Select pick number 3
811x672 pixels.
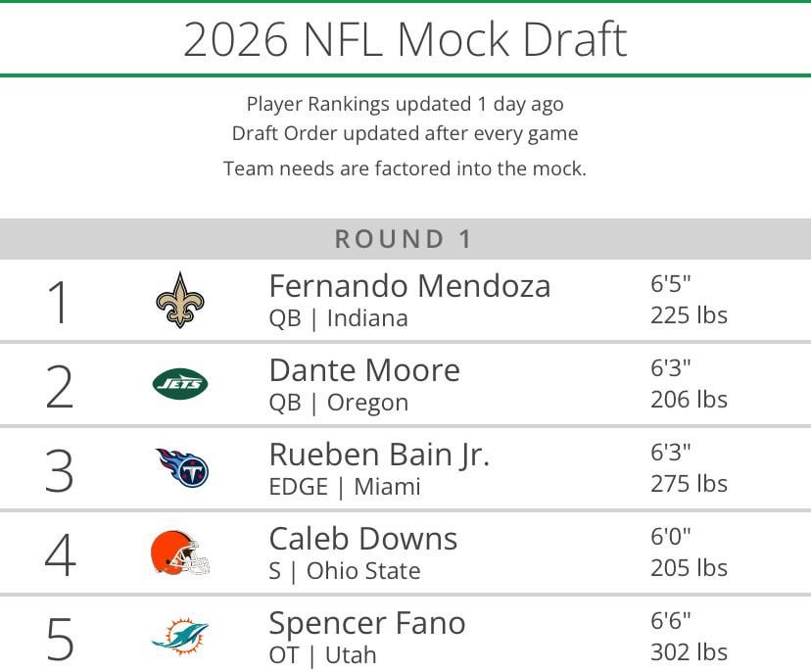[59, 469]
